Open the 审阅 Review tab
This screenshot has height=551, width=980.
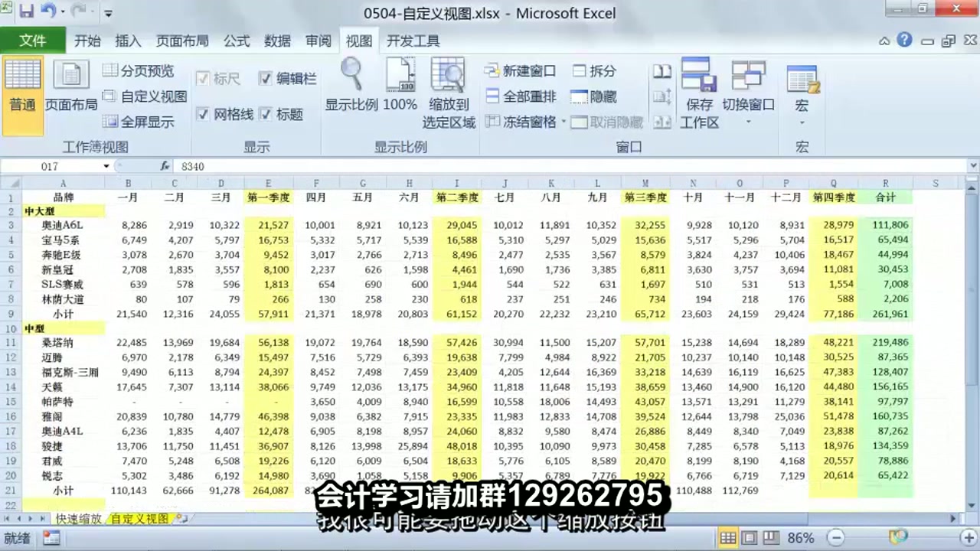point(318,41)
